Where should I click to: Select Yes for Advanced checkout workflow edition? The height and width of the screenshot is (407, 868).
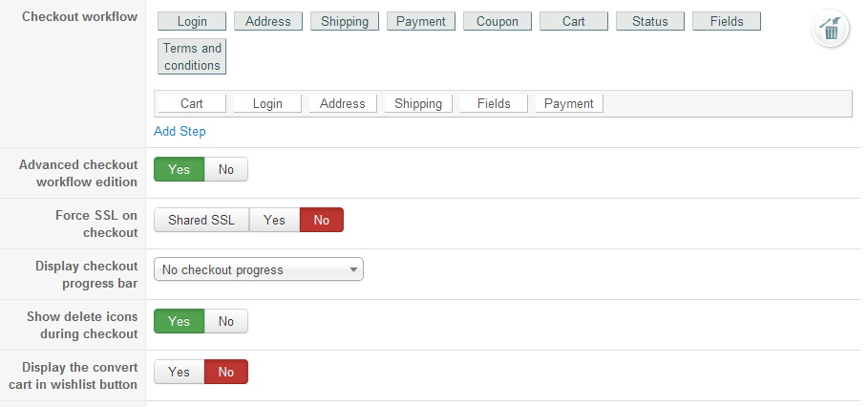pyautogui.click(x=180, y=169)
